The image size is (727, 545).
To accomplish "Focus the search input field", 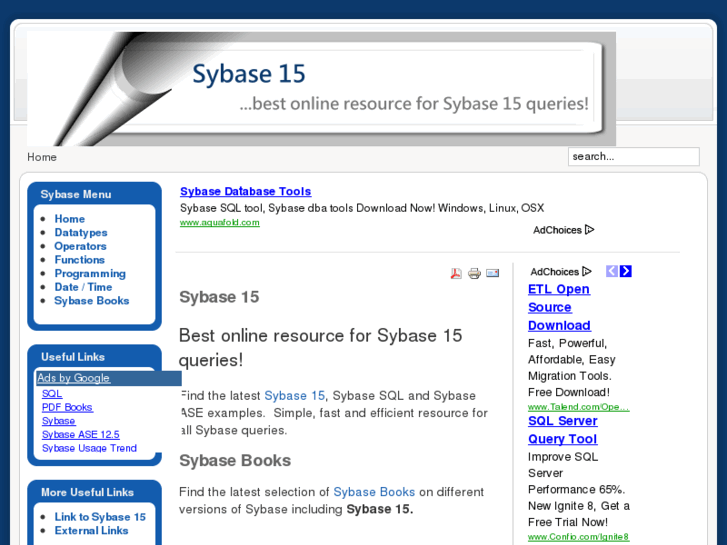I will tap(634, 156).
